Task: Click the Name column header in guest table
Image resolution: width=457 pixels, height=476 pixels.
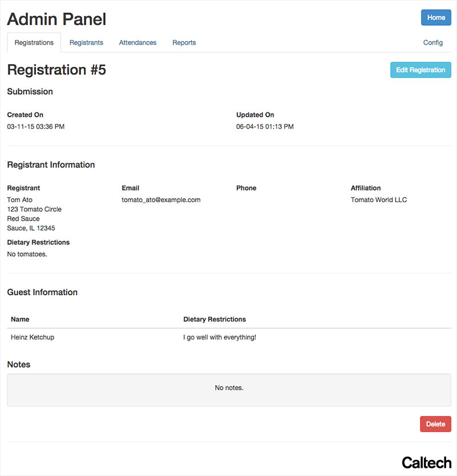Action: click(20, 320)
